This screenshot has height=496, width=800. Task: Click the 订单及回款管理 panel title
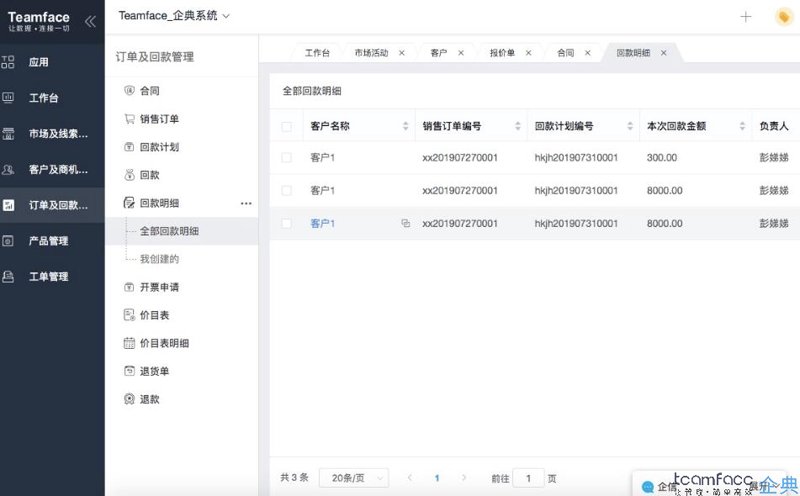[155, 57]
